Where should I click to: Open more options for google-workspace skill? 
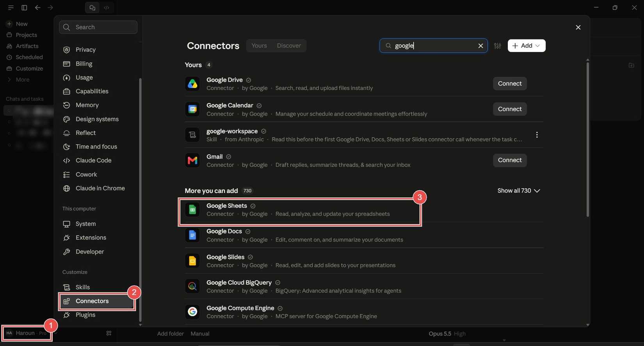point(537,135)
